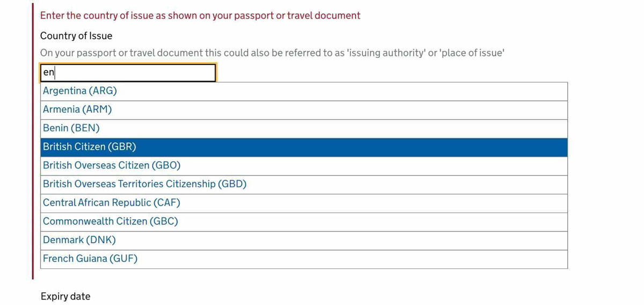Screen dimensions: 644x305
Task: Choose Commonwealth Citizen (GBC) option
Action: coord(110,221)
